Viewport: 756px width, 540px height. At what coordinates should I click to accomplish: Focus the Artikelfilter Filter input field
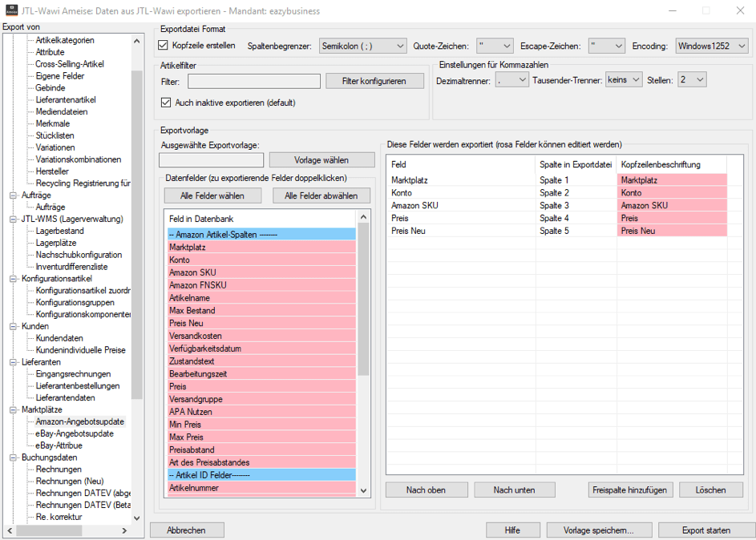point(254,82)
